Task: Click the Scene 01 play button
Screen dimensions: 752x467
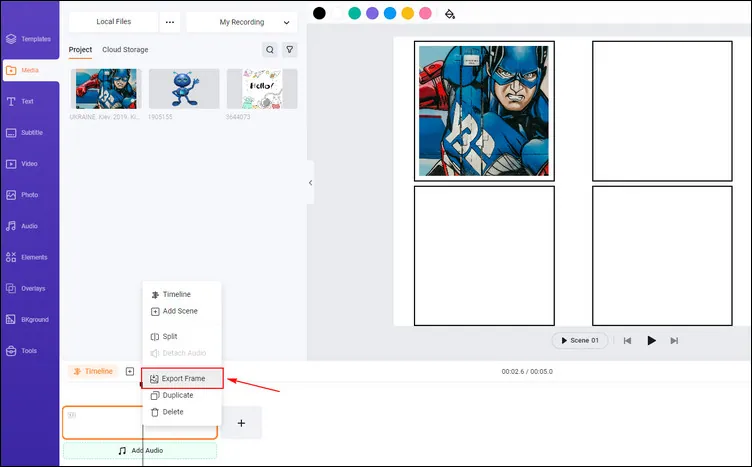Action: [x=580, y=340]
